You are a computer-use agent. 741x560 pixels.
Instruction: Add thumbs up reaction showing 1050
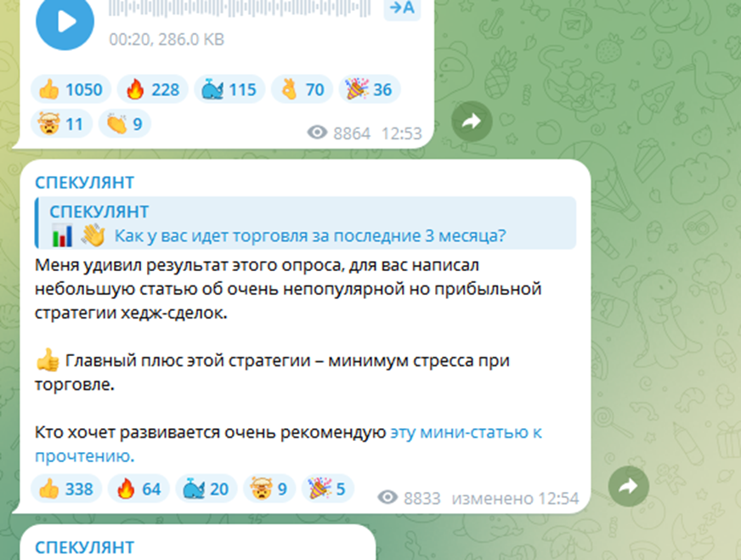coord(71,89)
